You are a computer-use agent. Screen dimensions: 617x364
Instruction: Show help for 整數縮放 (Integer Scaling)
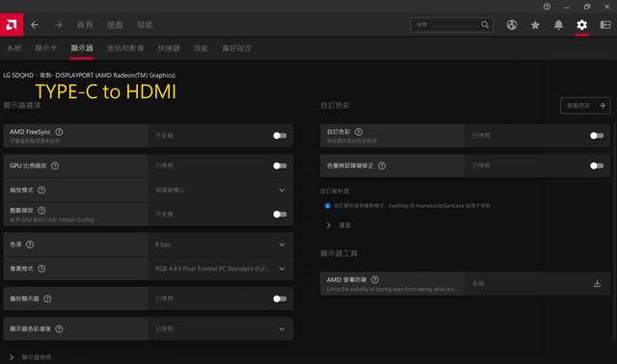point(41,210)
